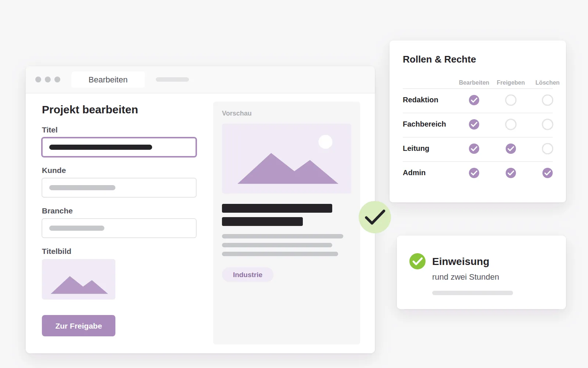The width and height of the screenshot is (588, 368).
Task: Click the Redaktion role label
Action: click(420, 100)
